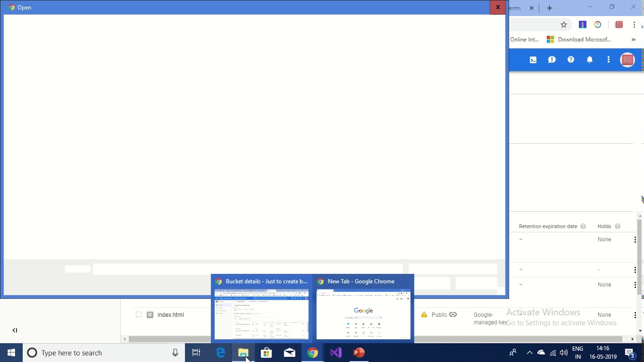Show more bookmarks with the double chevron
Viewport: 644px width, 362px height.
pos(633,40)
